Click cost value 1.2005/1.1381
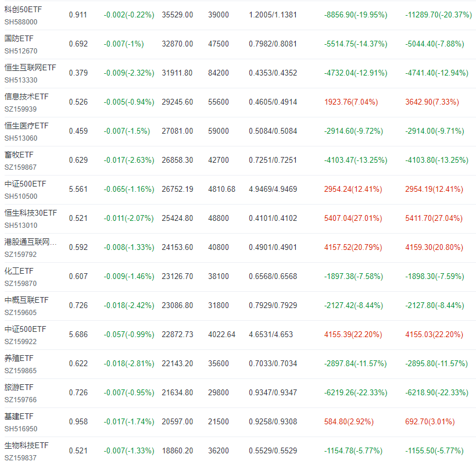Screen dimensions: 476x465 273,15
